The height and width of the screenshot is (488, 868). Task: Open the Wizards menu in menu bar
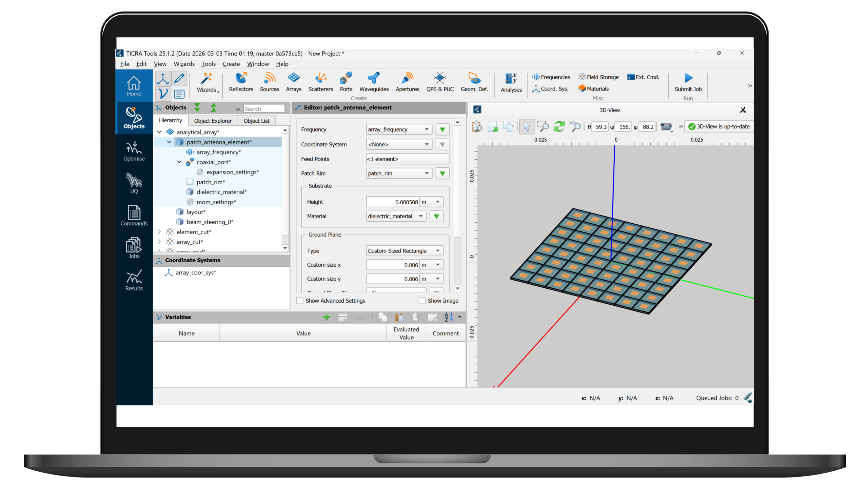[x=184, y=64]
